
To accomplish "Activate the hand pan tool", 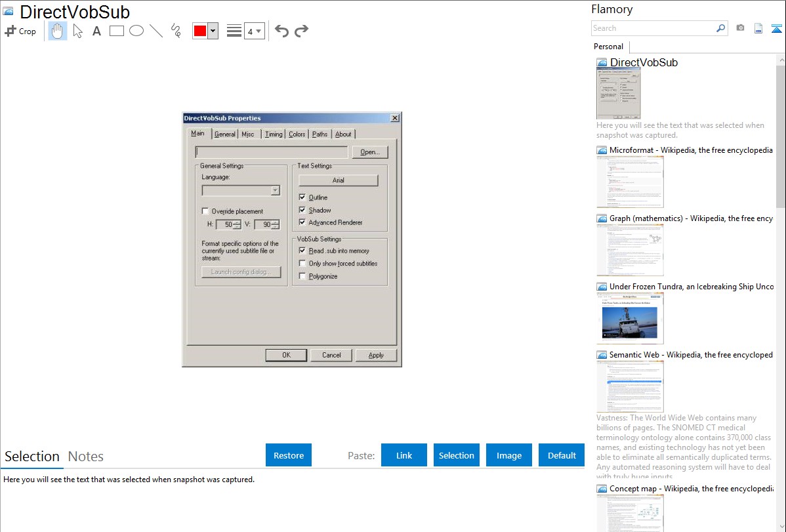I will [58, 31].
